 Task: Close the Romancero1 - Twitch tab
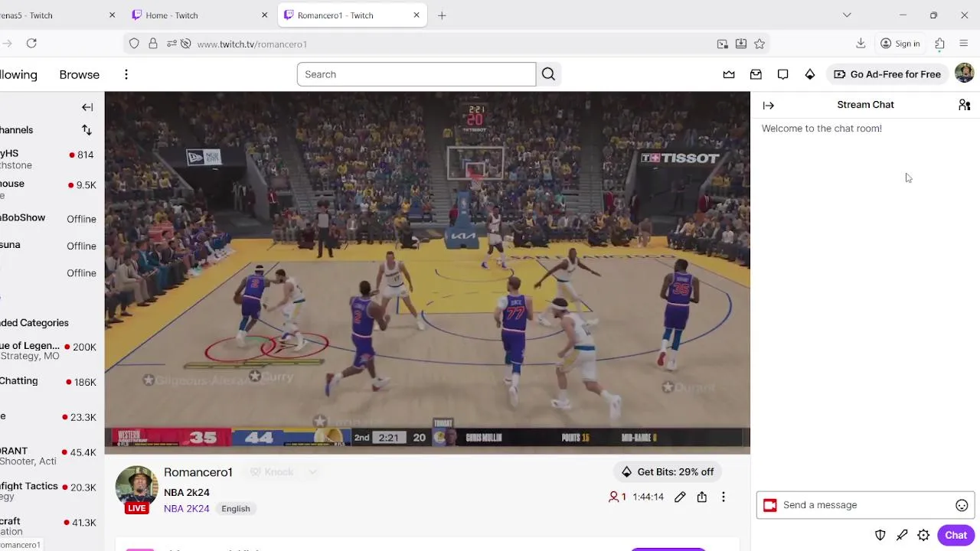pos(416,15)
